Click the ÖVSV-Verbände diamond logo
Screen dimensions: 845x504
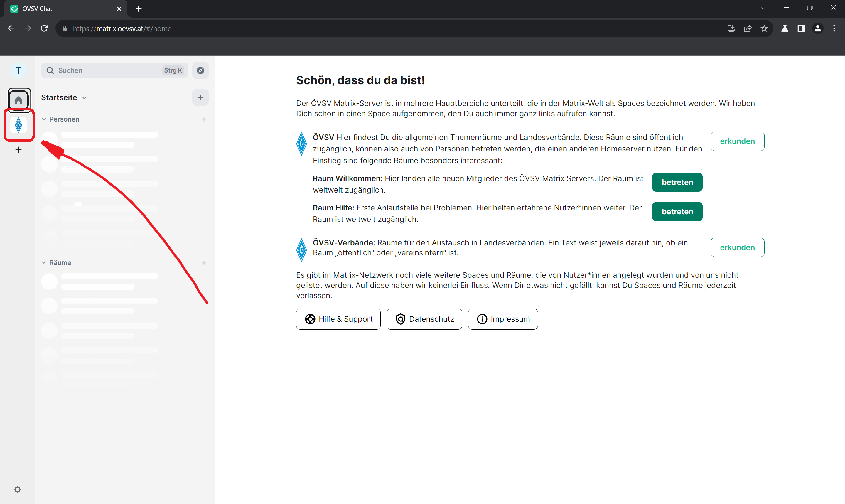[x=301, y=250]
